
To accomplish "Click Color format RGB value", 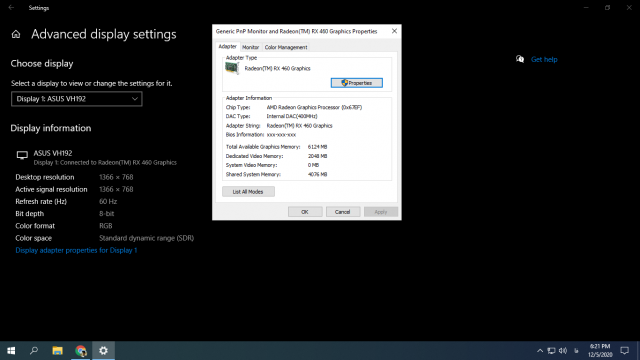I will click(106, 226).
